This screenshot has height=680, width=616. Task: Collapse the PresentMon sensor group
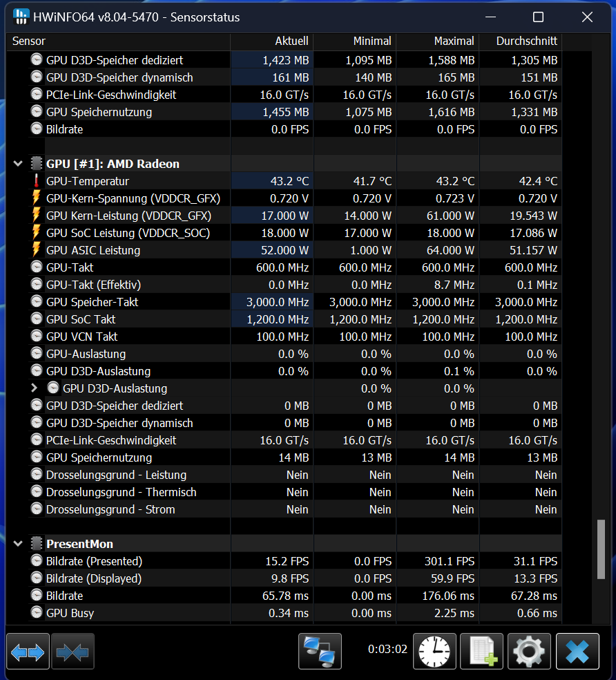(18, 543)
